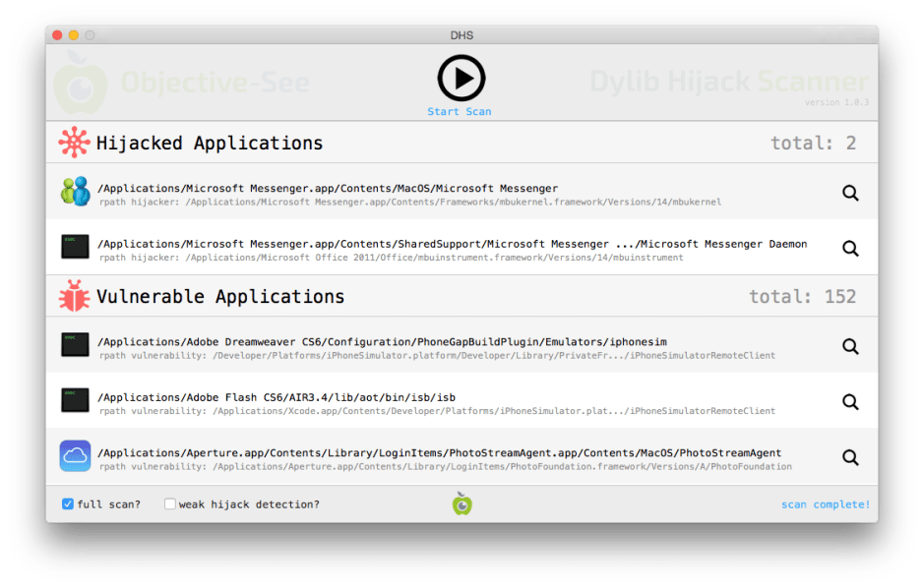Open details magnifier for iphonesim vulnerability
The image size is (924, 588).
[x=849, y=346]
